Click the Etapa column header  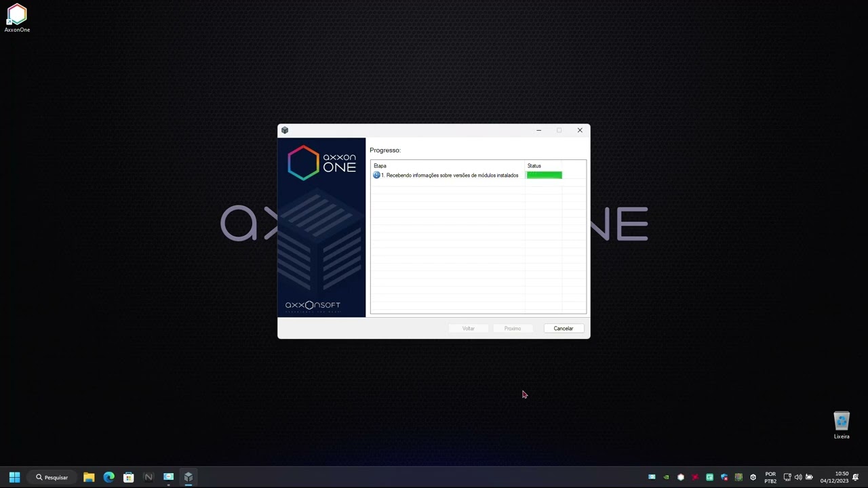pos(448,166)
